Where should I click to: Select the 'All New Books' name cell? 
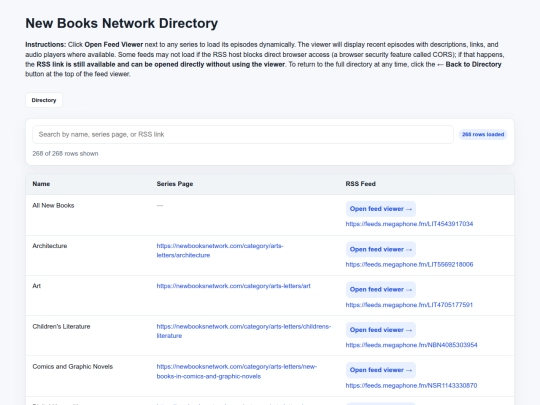tap(53, 205)
